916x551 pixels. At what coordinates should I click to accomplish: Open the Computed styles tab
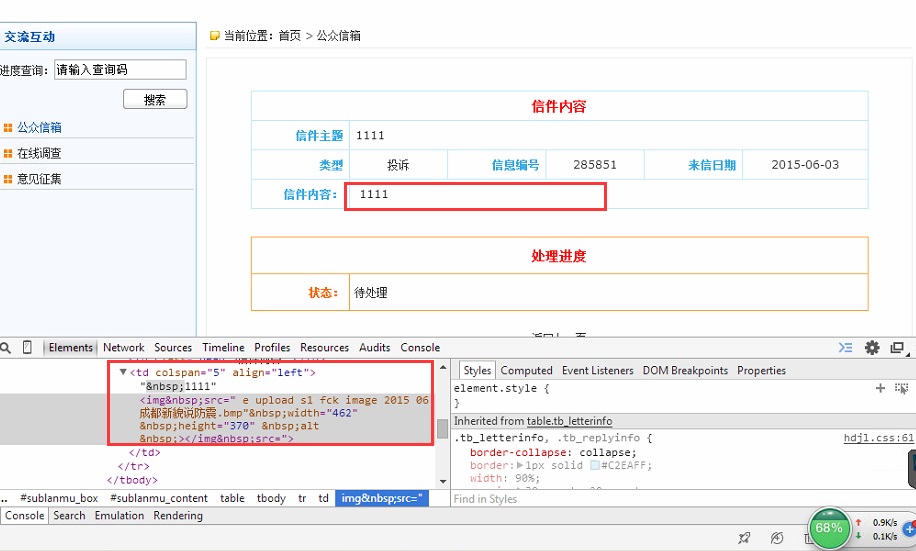[x=526, y=370]
